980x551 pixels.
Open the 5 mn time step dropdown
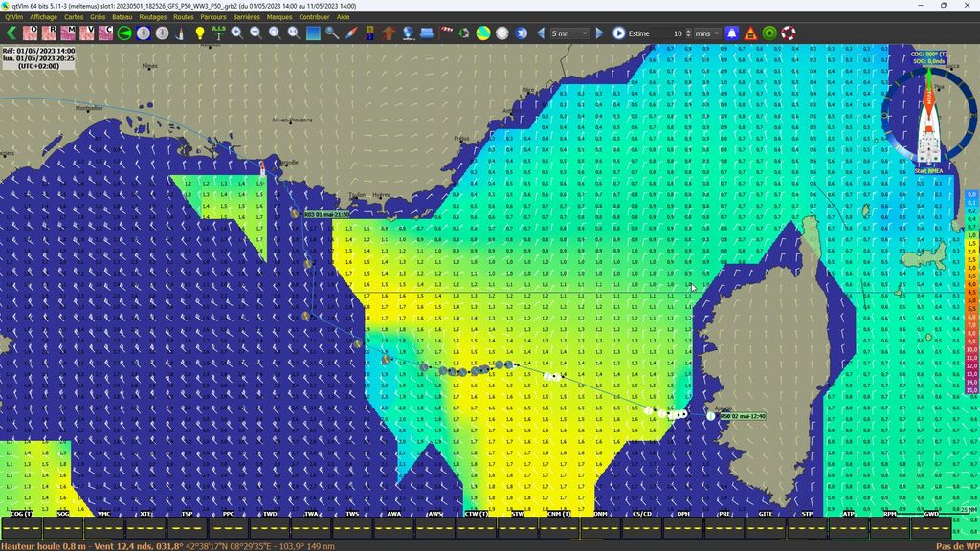569,33
